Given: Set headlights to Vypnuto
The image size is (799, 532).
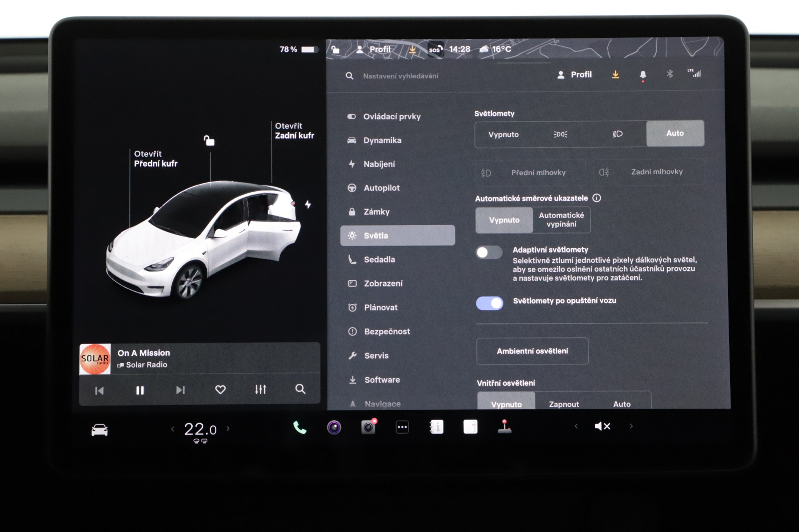Looking at the screenshot, I should 503,134.
